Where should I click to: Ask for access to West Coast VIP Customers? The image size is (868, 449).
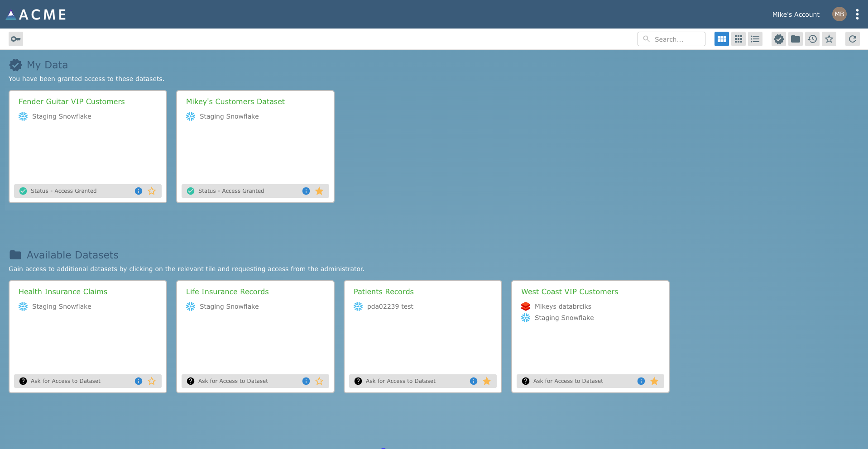click(568, 381)
